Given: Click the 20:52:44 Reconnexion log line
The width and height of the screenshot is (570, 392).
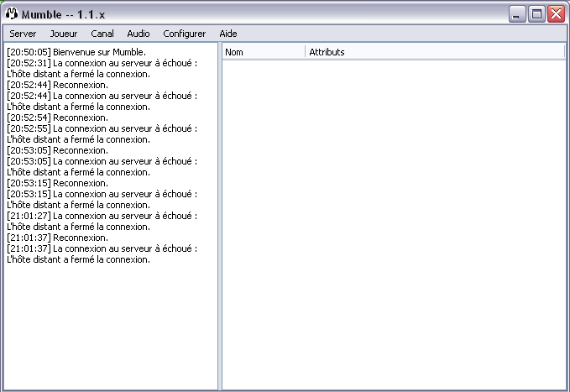Looking at the screenshot, I should (x=57, y=85).
